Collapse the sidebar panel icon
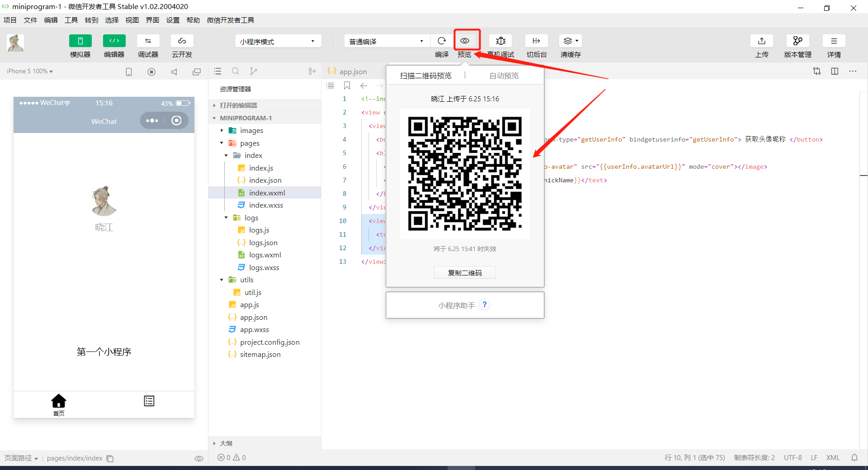Screen dimensions: 868x470 pyautogui.click(x=312, y=71)
